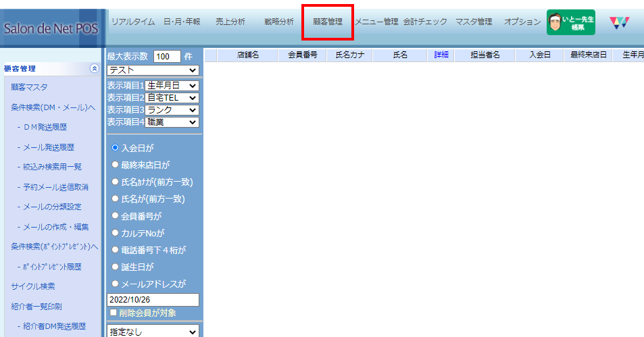Select the 入会日が radio button
The image size is (644, 337).
pos(115,147)
